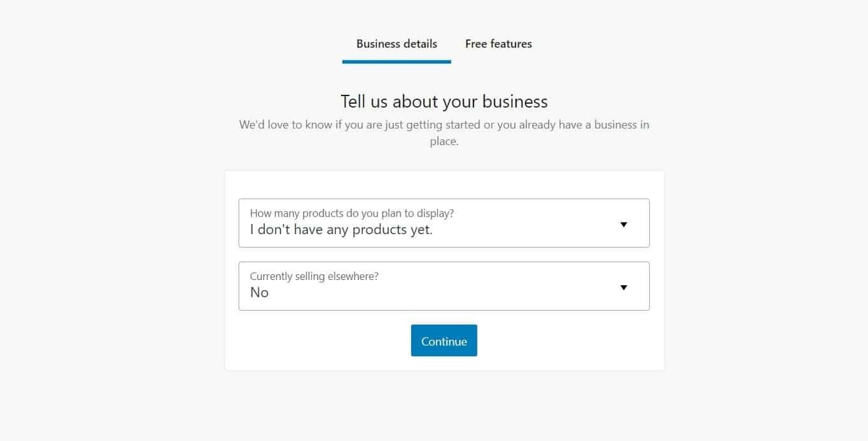Click "How many products do you plan to display?" label
868x441 pixels.
click(352, 213)
